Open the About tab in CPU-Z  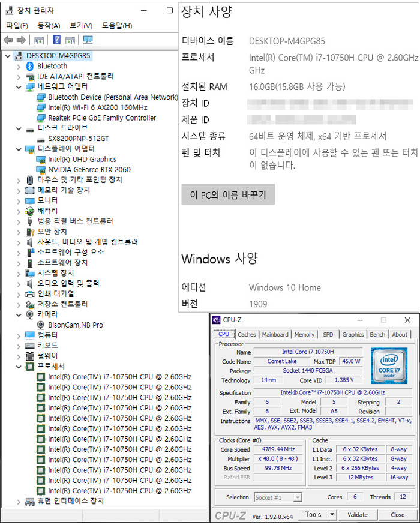click(400, 334)
